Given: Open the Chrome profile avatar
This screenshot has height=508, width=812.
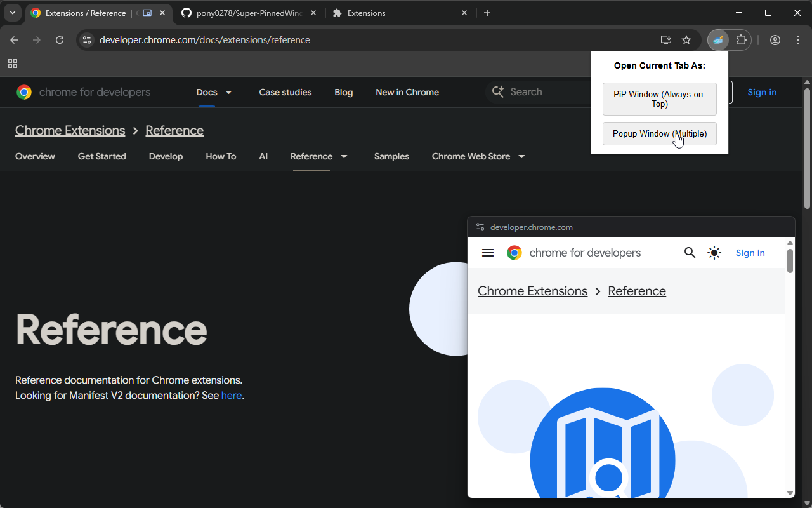Looking at the screenshot, I should pyautogui.click(x=775, y=40).
